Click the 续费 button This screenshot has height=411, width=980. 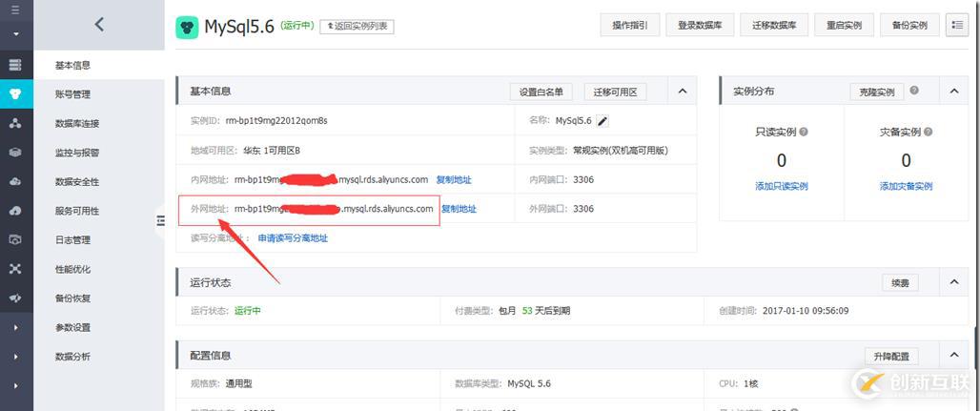tap(900, 283)
